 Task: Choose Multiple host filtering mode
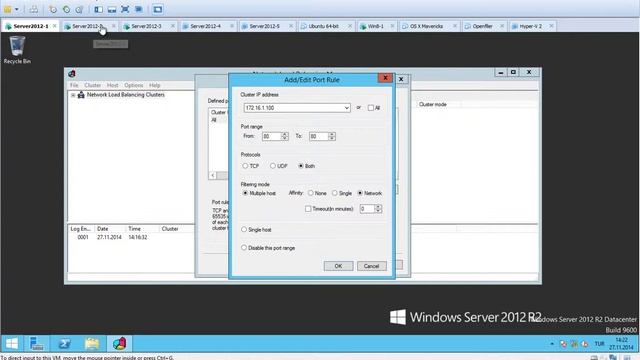click(245, 193)
